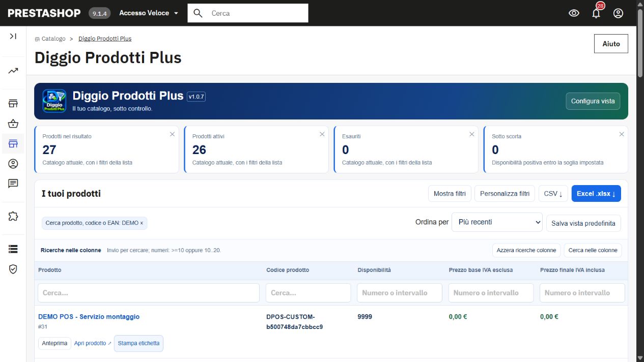
Task: Click the Anteprima button
Action: pos(54,343)
